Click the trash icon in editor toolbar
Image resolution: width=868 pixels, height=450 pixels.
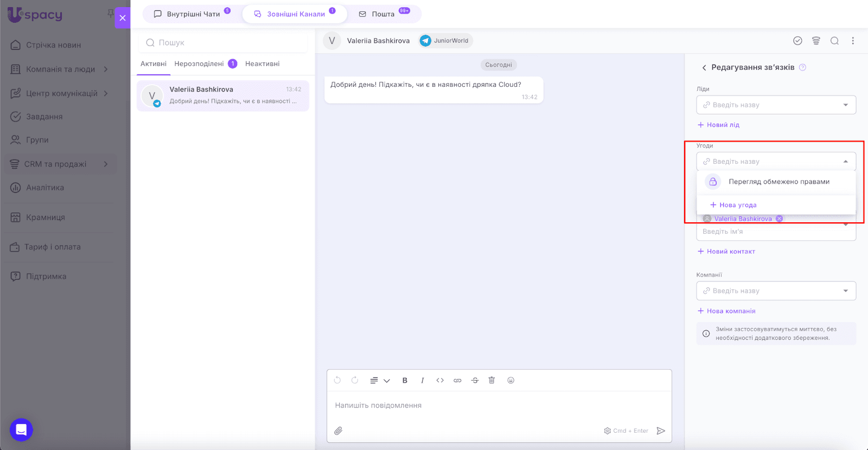pos(492,380)
